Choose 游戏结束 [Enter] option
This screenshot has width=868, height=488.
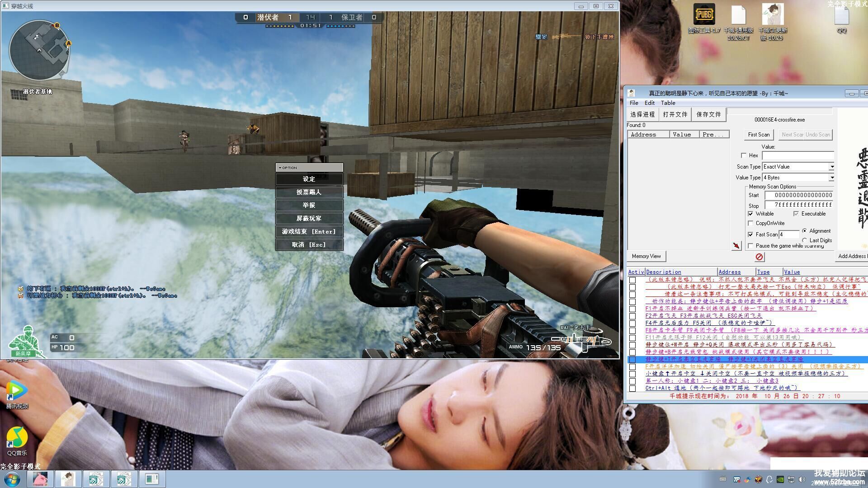click(309, 231)
